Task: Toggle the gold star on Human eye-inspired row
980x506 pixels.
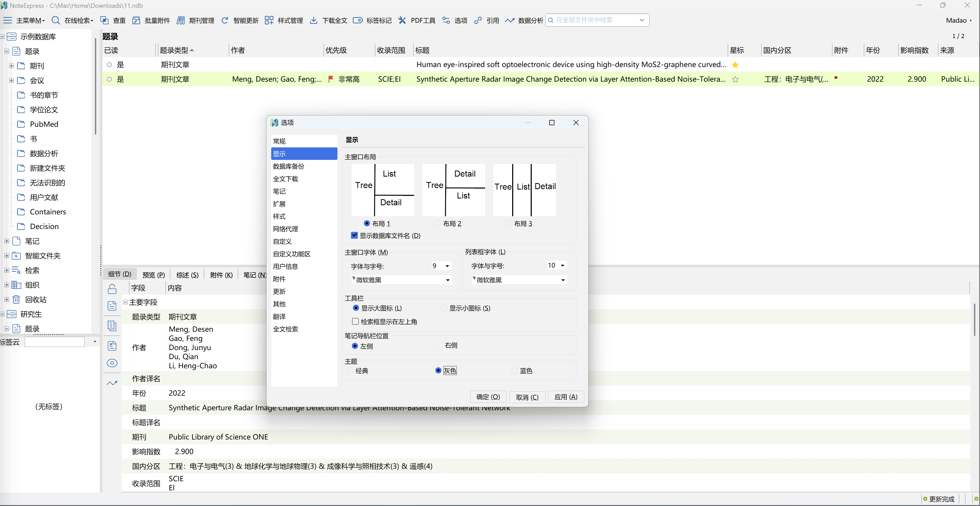Action: [x=735, y=65]
